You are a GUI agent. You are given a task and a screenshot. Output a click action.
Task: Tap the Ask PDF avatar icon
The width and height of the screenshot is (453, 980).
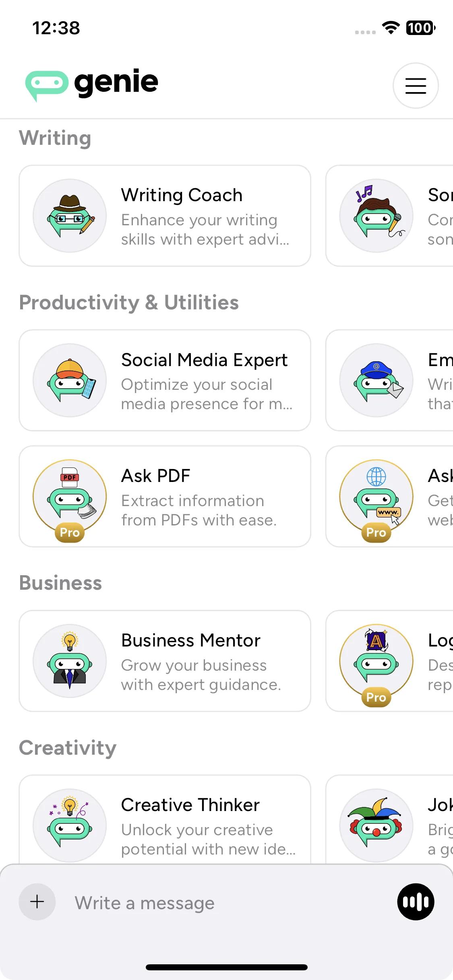pyautogui.click(x=70, y=496)
